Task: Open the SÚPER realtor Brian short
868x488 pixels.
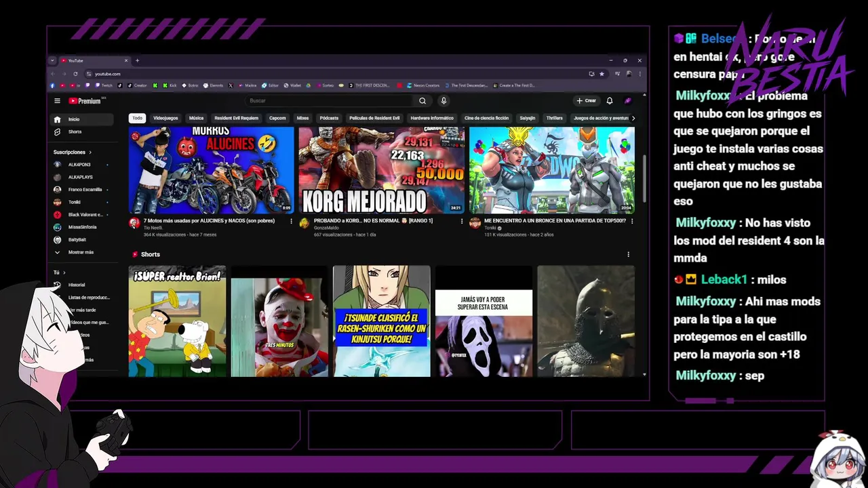Action: tap(178, 321)
